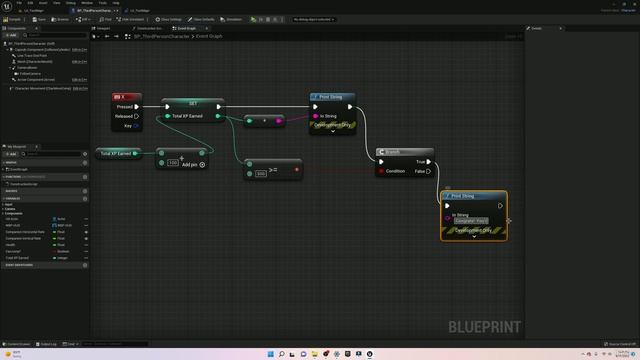The width and height of the screenshot is (640, 360).
Task: Add new function with Functions plus icon
Action: point(85,177)
